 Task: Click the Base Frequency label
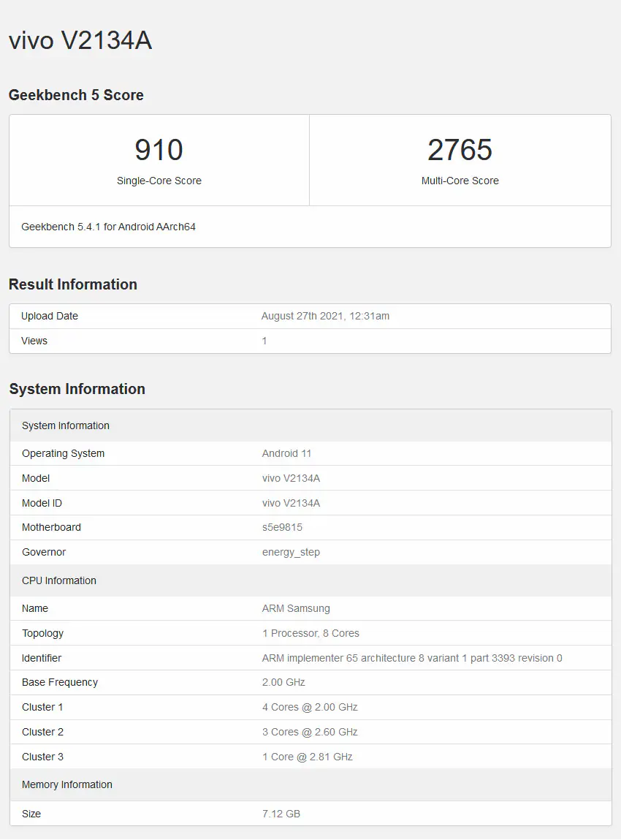60,682
